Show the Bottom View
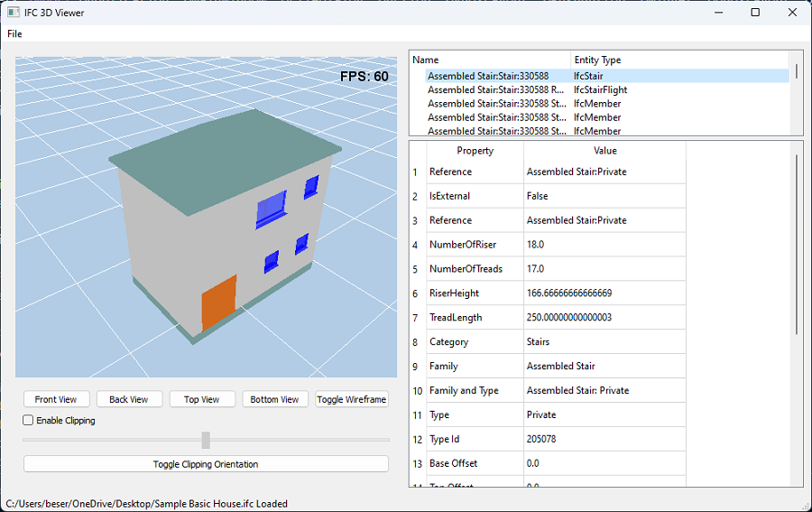812x512 pixels. tap(275, 399)
